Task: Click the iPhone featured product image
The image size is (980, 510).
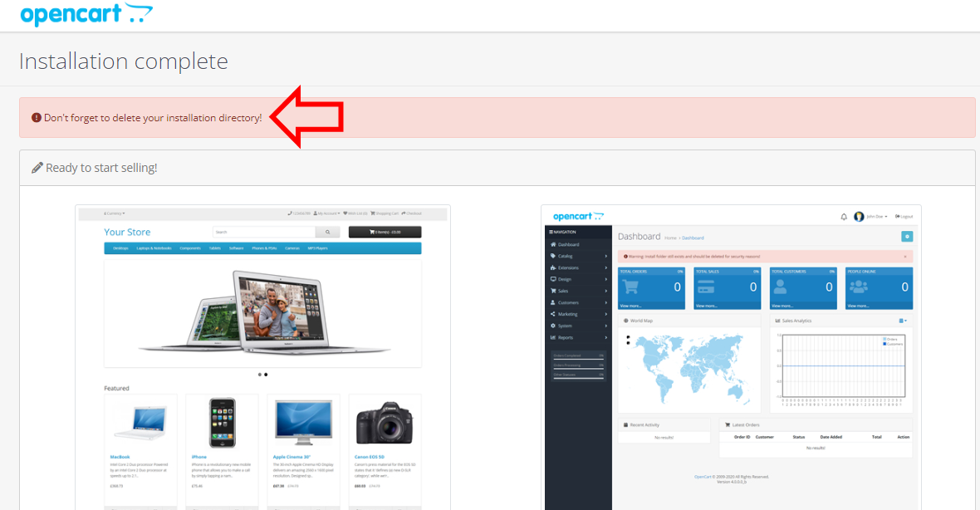Action: [222, 423]
